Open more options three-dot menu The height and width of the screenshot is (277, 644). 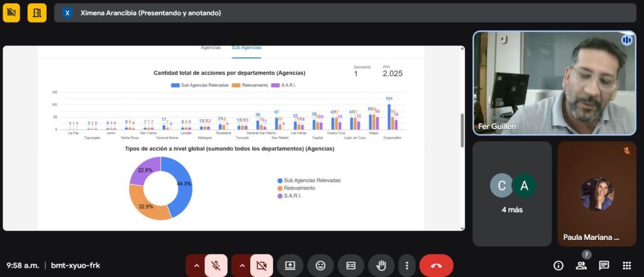[408, 266]
